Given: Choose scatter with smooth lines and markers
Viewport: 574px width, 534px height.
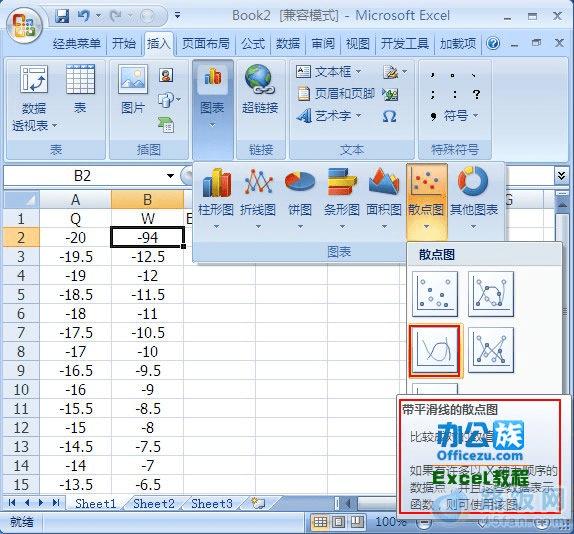Looking at the screenshot, I should point(491,294).
